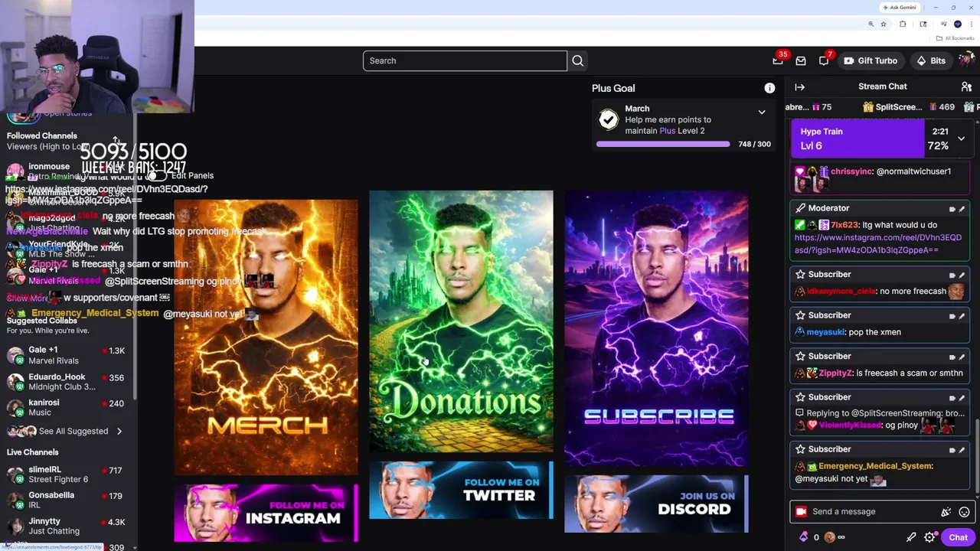Open the notifications inbox with 35 badge

778,60
